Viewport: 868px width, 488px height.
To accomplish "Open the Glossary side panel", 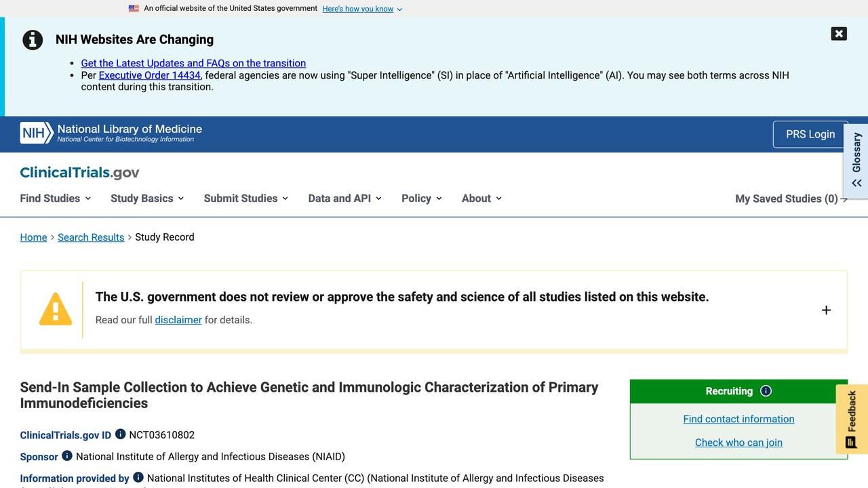I will point(856,161).
